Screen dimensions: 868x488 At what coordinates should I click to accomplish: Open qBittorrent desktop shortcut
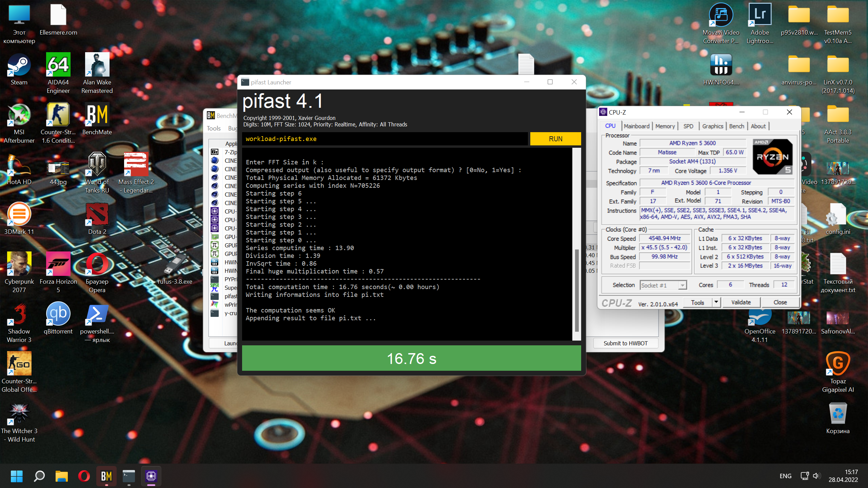click(58, 318)
